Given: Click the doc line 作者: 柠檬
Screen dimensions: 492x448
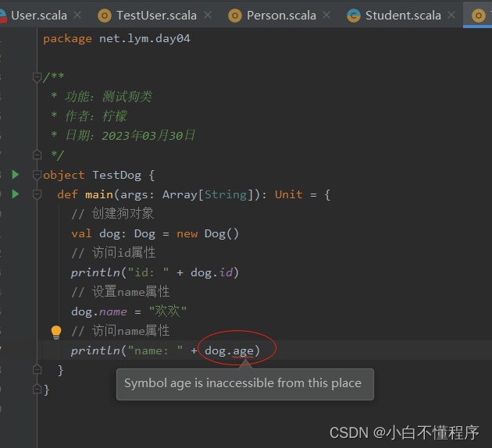Looking at the screenshot, I should pos(96,116).
